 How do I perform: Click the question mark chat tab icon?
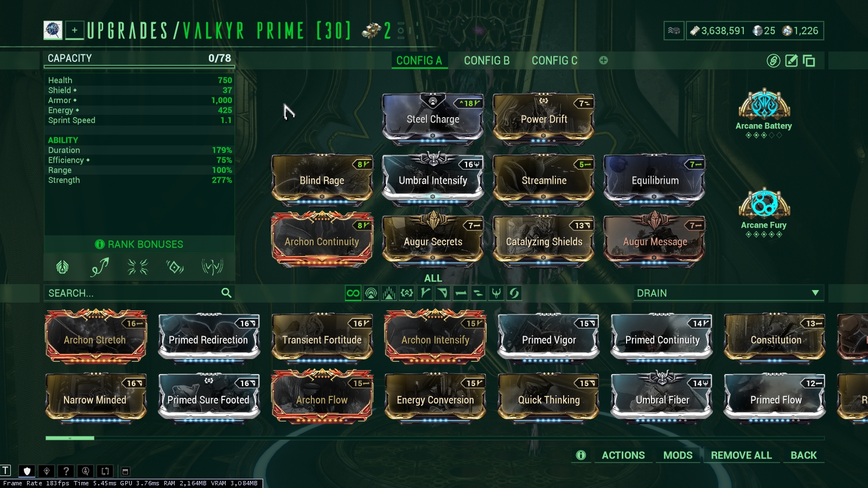[66, 471]
